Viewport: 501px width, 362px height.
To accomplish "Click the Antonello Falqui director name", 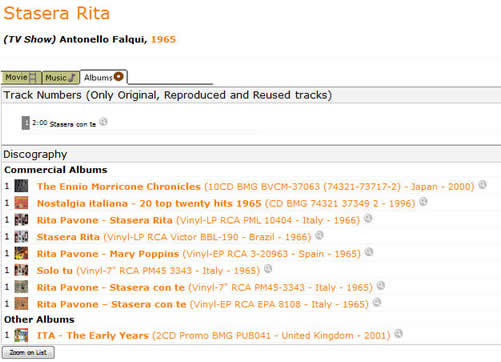I will coord(103,39).
